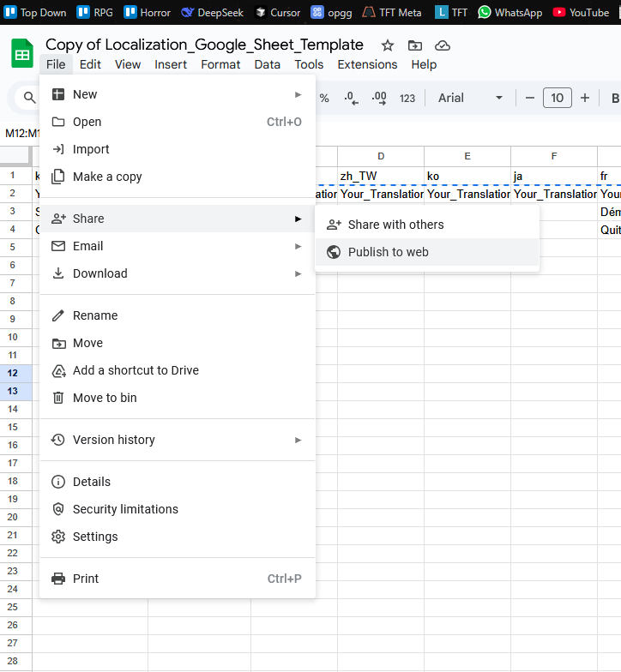The width and height of the screenshot is (621, 672).
Task: Expand the Share submenu
Action: 177,219
